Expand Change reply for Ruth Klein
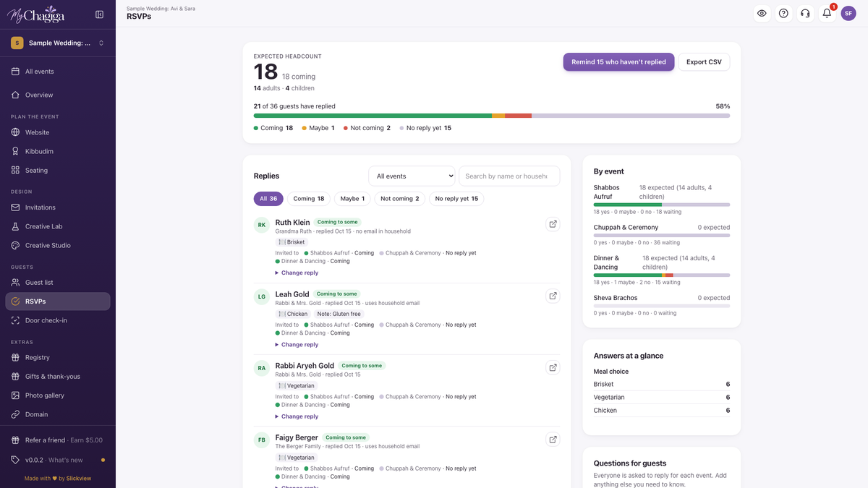Image resolution: width=868 pixels, height=488 pixels. click(x=297, y=273)
